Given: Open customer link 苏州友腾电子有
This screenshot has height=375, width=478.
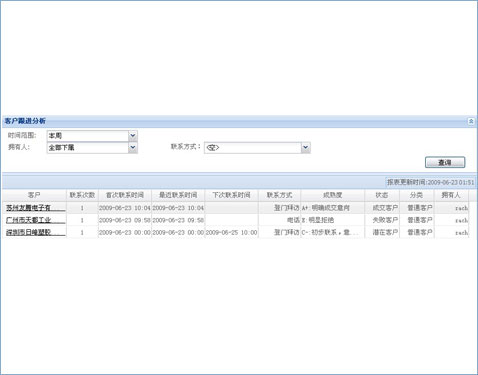Looking at the screenshot, I should click(36, 208).
